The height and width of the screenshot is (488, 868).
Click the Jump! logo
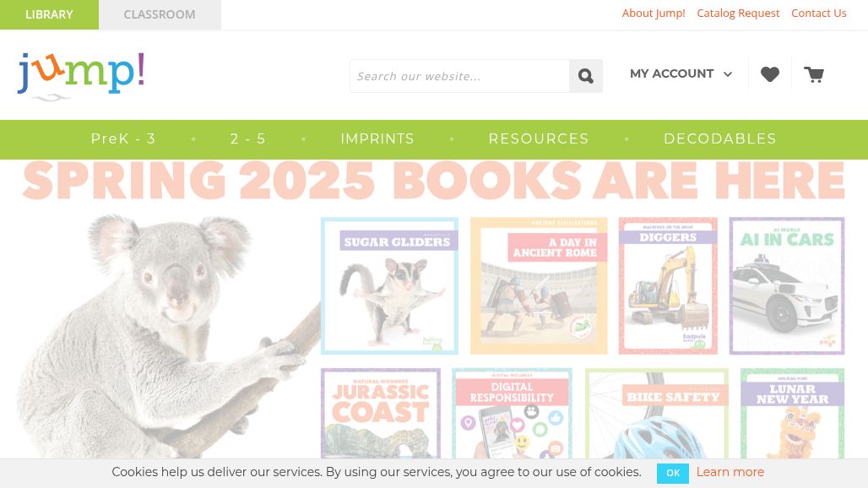click(81, 76)
